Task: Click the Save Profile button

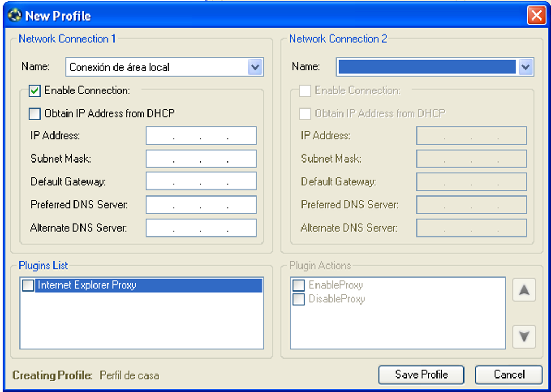Action: pyautogui.click(x=421, y=374)
